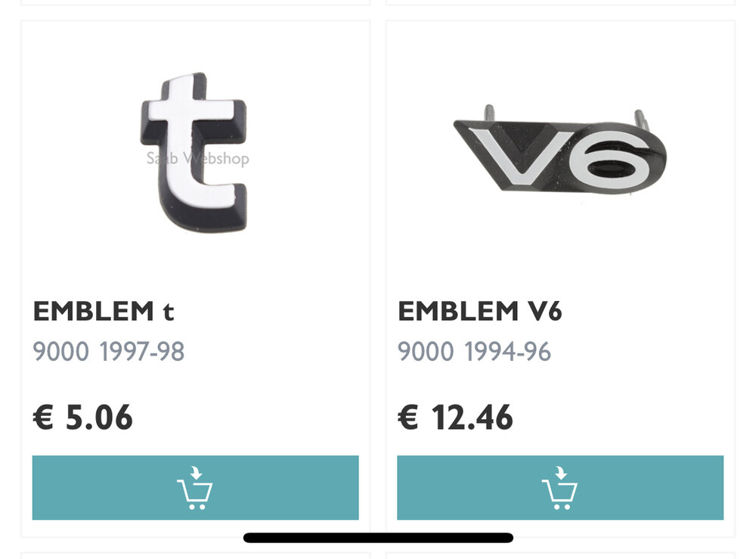Tap the partial product card above EMBLEM V6
Screen dimensions: 756x559
(560, 2)
